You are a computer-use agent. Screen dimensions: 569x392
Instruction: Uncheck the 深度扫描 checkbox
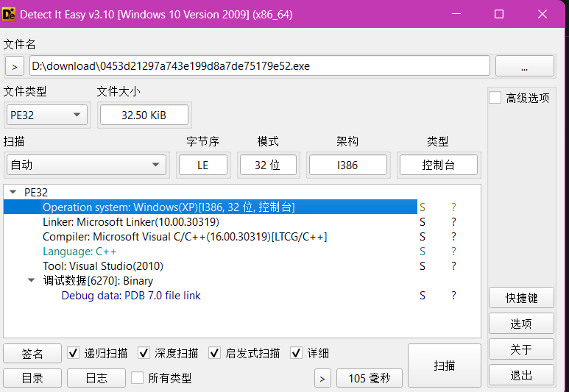(144, 352)
